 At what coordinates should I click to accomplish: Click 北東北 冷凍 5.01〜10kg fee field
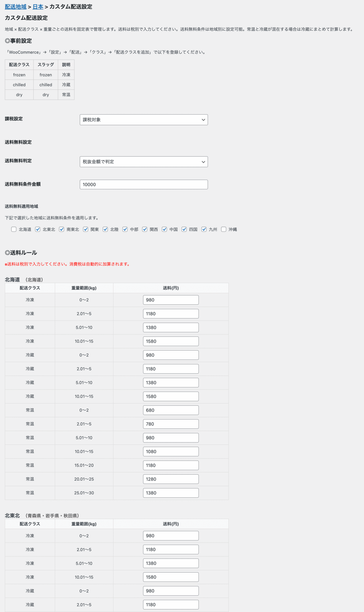pos(171,563)
